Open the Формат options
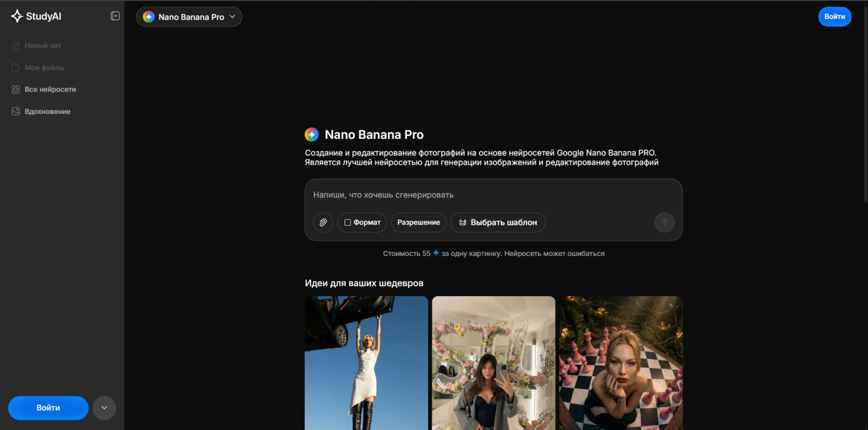Viewport: 868px width, 430px height. (362, 222)
